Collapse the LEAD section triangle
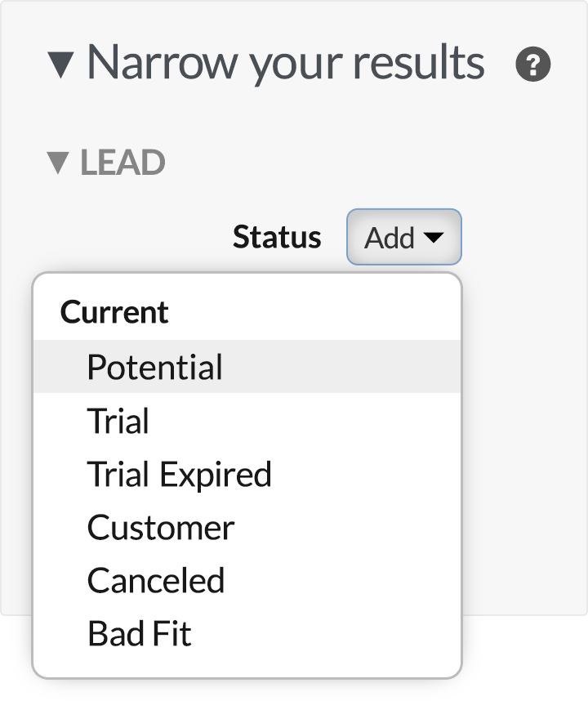 click(x=58, y=163)
